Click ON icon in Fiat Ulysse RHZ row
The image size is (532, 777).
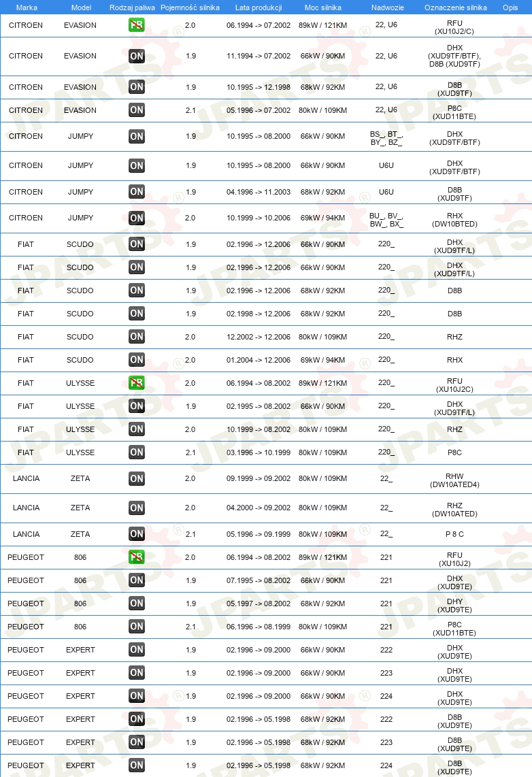[136, 429]
